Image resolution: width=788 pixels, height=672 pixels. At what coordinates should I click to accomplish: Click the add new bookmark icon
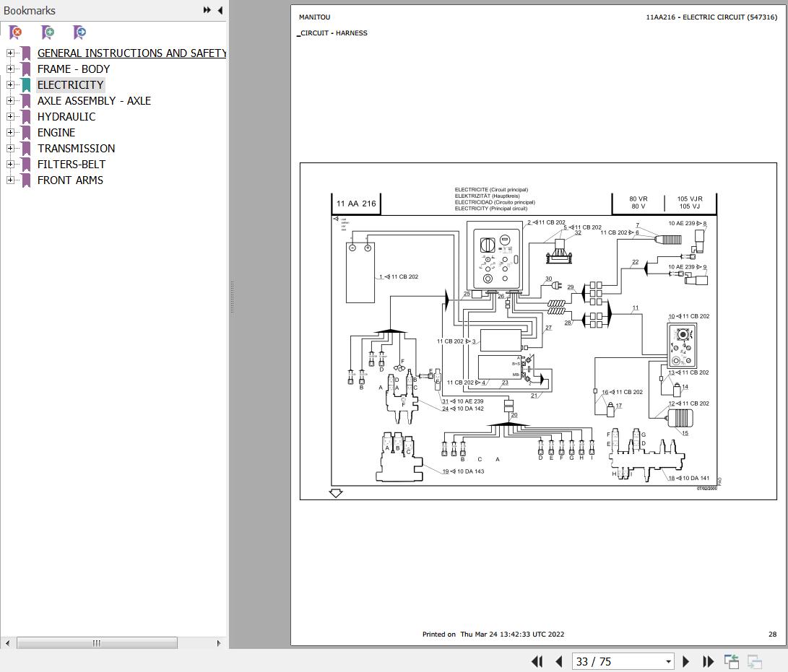pos(48,32)
